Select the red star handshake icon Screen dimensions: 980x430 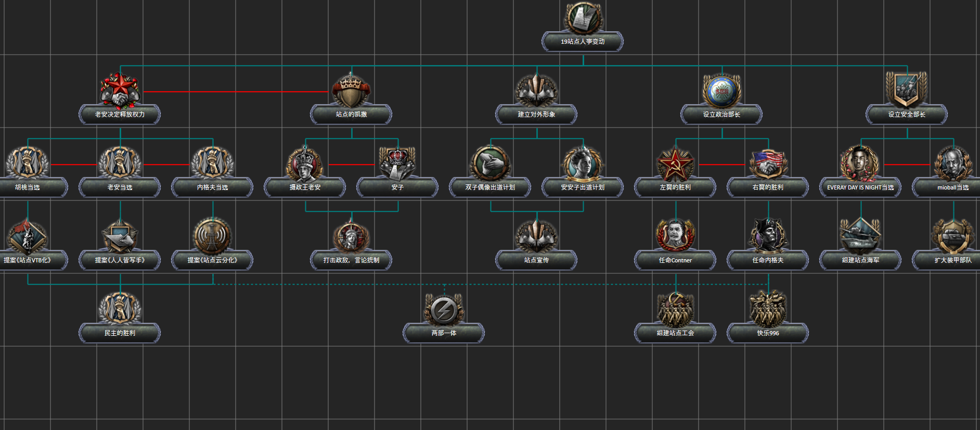(120, 90)
